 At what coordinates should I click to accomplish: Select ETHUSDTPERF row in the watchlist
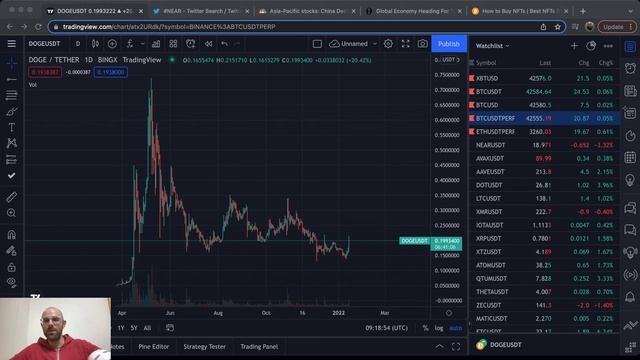544,131
